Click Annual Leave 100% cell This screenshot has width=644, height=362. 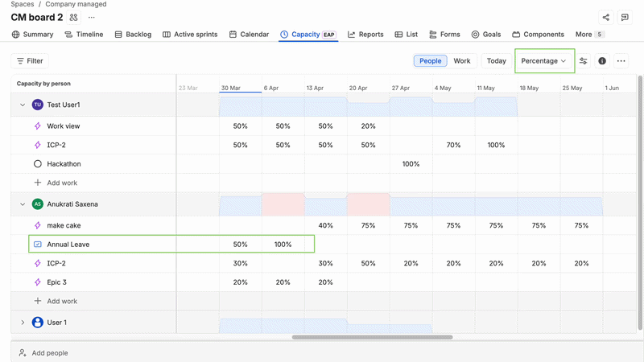coord(283,245)
